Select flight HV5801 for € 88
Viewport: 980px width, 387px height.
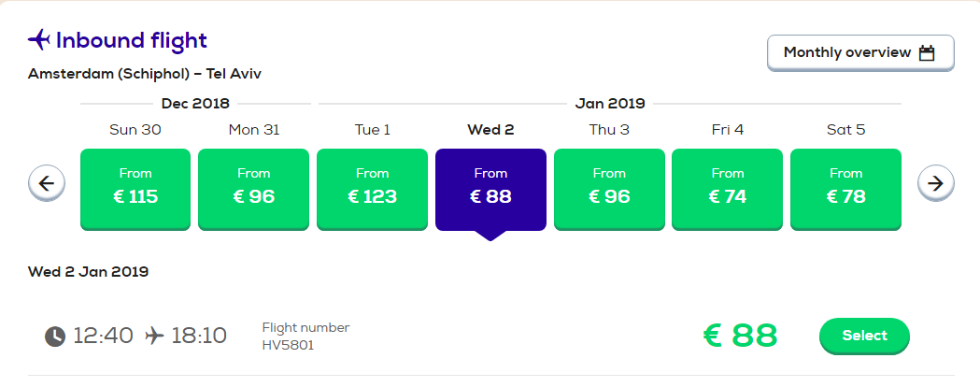[864, 336]
